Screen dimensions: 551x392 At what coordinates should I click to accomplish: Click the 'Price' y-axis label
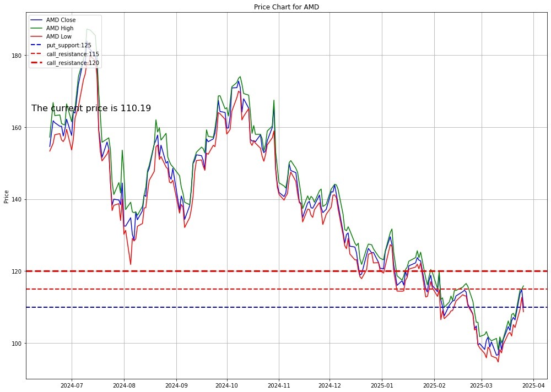click(x=6, y=197)
